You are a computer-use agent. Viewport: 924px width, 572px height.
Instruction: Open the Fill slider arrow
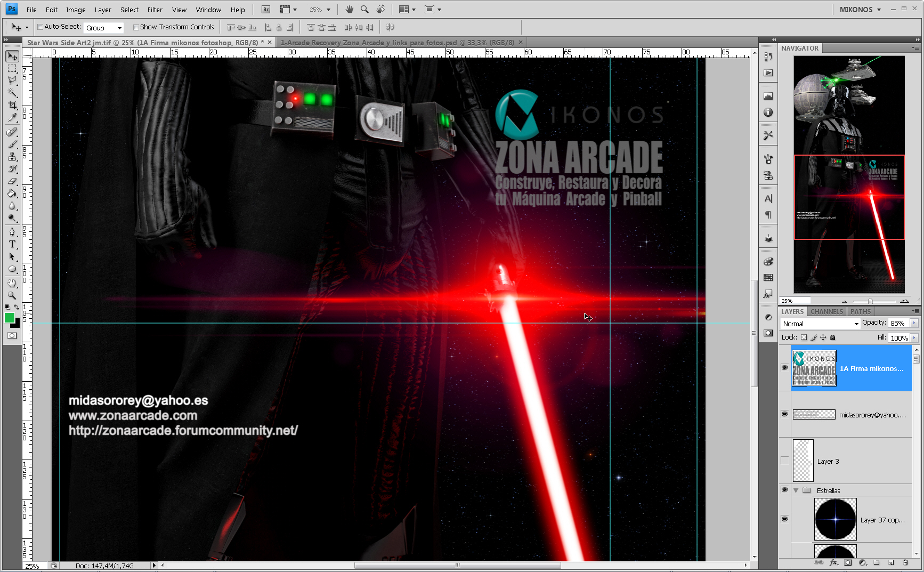tap(914, 338)
